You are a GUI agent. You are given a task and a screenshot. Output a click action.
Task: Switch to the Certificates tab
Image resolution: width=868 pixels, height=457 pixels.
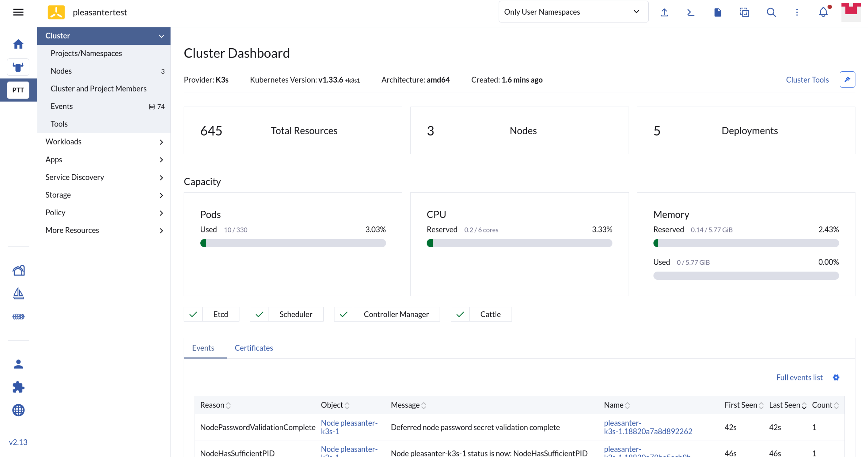(x=254, y=348)
